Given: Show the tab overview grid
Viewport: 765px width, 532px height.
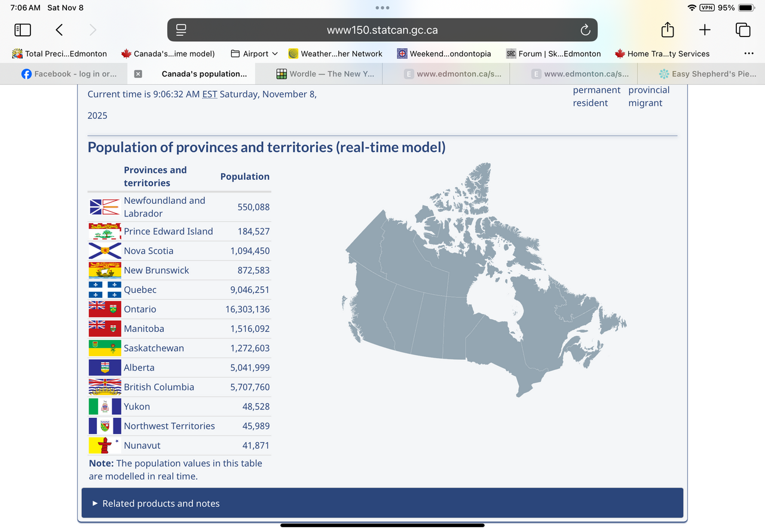Looking at the screenshot, I should click(x=743, y=30).
